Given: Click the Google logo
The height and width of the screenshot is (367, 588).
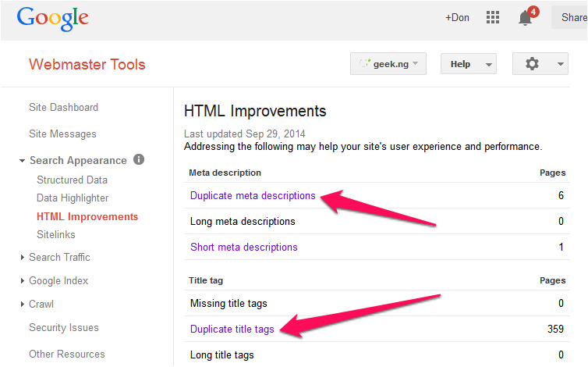Looking at the screenshot, I should pyautogui.click(x=52, y=19).
